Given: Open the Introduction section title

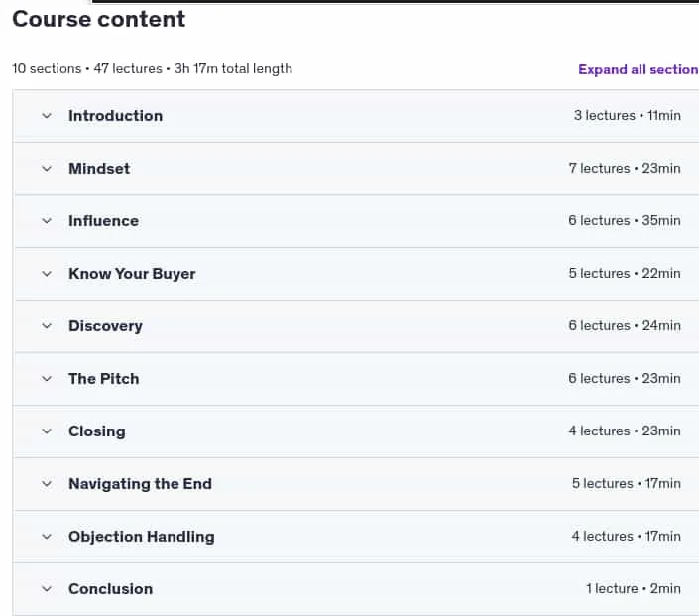Looking at the screenshot, I should (115, 116).
